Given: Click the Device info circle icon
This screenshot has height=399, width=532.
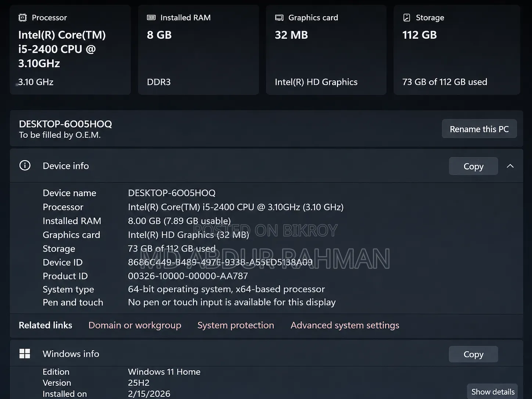Looking at the screenshot, I should tap(25, 166).
